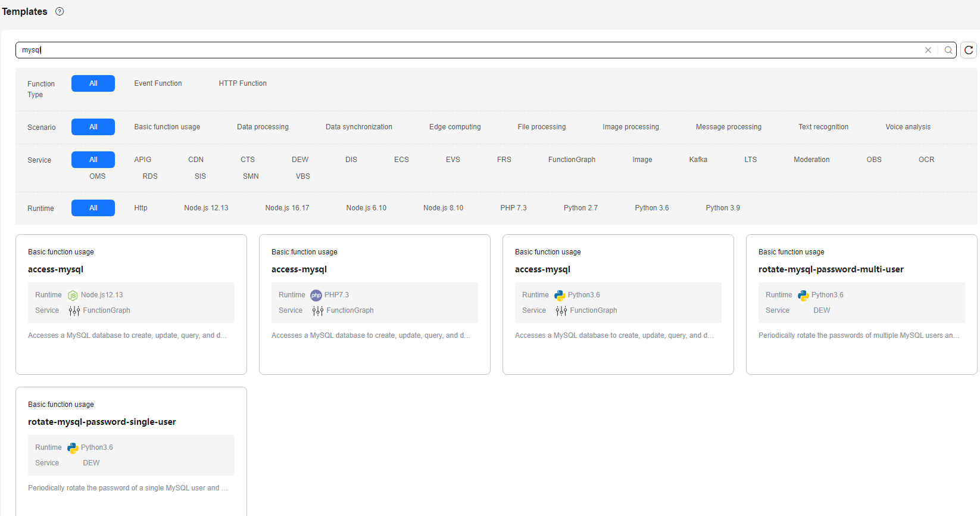The width and height of the screenshot is (980, 516).
Task: Choose the Basic function usage scenario filter
Action: point(167,127)
